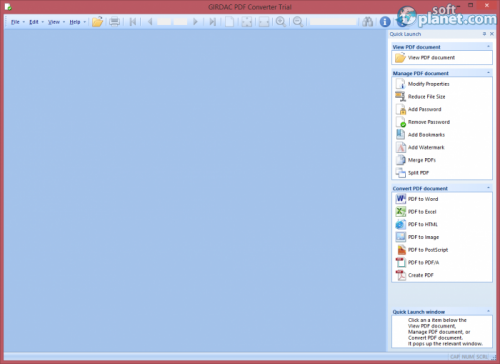Click the fit page toolbar icon
The height and width of the screenshot is (364, 500).
click(x=247, y=22)
